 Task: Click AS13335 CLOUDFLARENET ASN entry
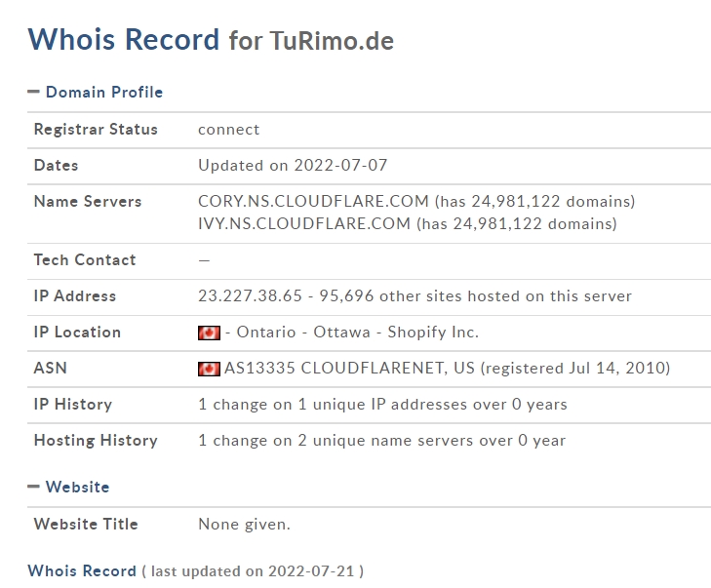[x=349, y=369]
